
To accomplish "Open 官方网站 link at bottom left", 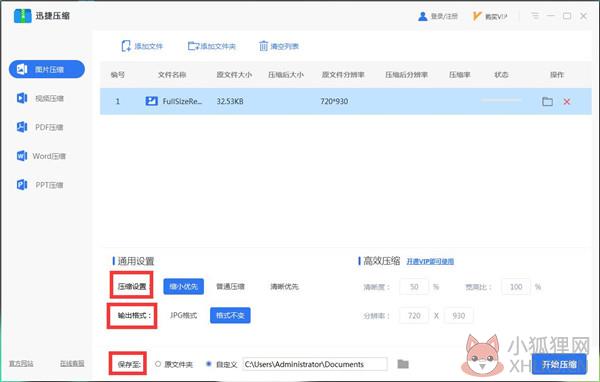I will tap(21, 363).
